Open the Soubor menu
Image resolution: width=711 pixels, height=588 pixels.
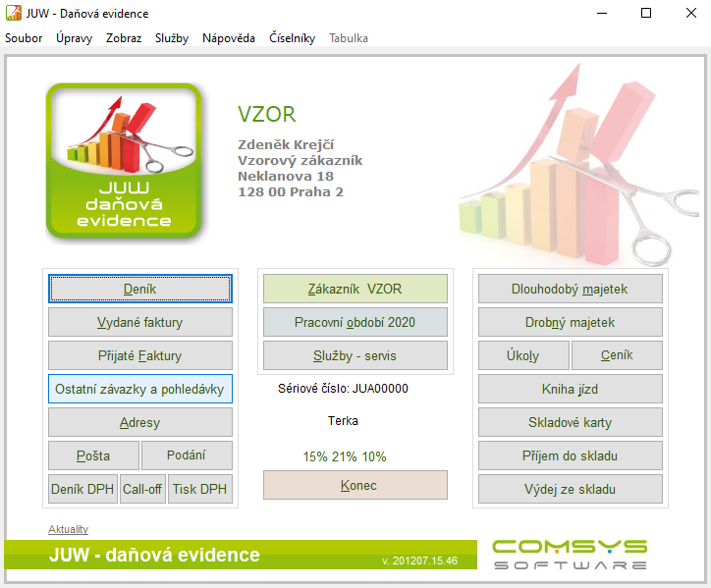point(24,38)
